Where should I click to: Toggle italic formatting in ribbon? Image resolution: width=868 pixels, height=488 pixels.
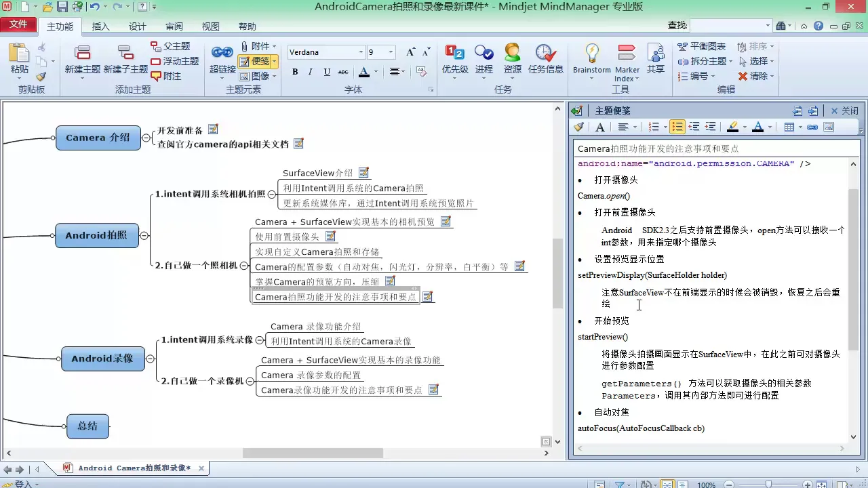coord(311,72)
